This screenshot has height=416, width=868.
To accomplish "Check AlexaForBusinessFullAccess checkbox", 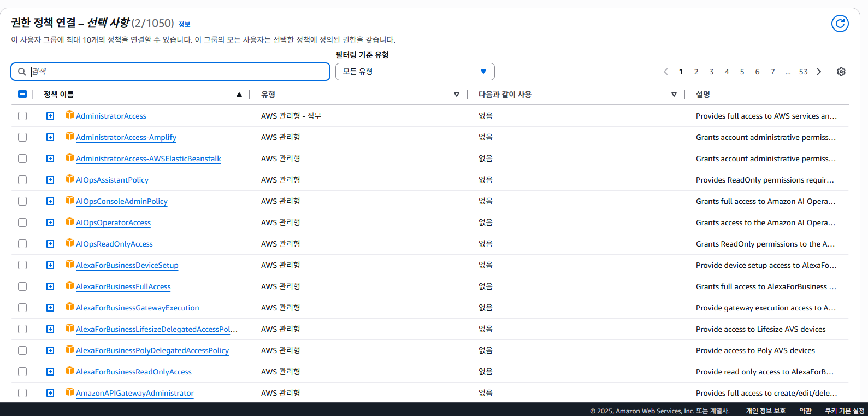I will coord(22,286).
